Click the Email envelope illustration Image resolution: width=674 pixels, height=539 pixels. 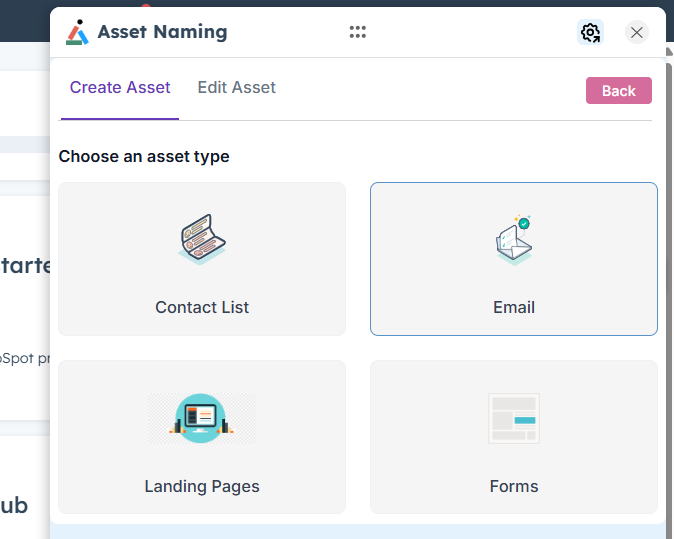click(x=513, y=240)
